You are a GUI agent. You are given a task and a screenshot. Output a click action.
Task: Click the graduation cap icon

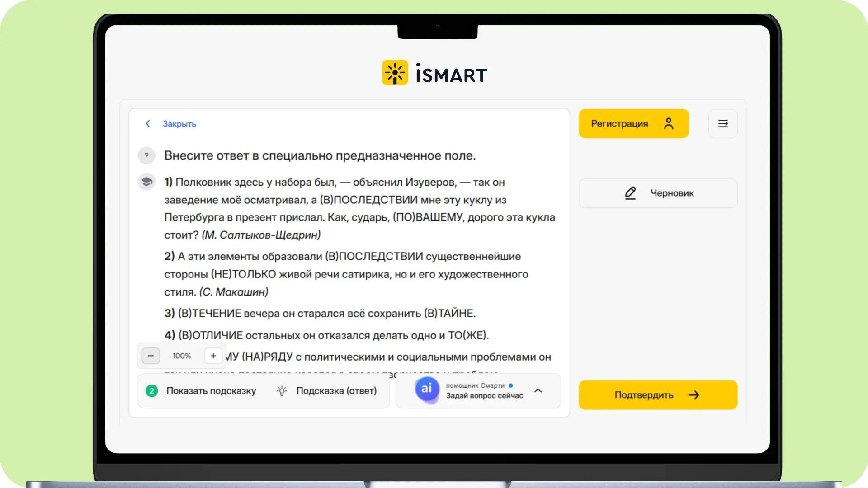click(x=146, y=182)
